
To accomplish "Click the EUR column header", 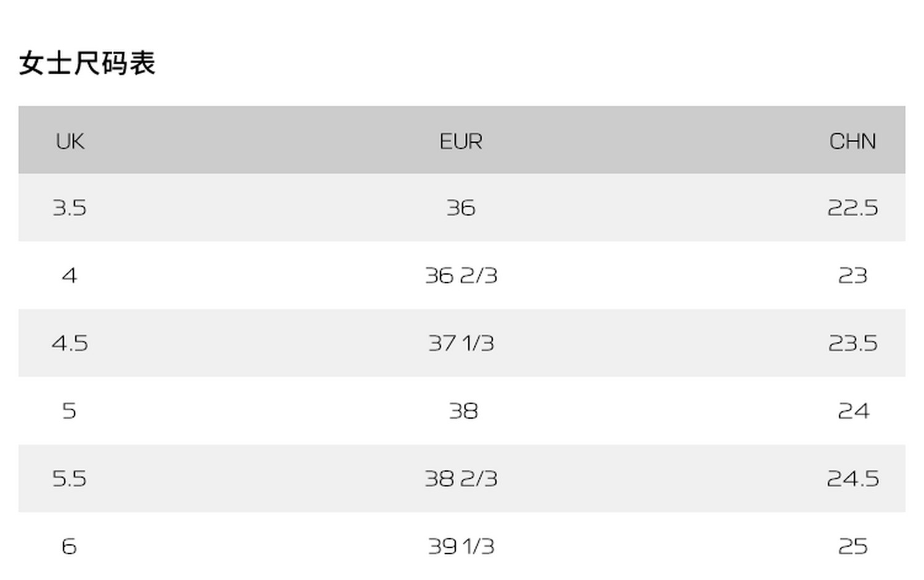I will pyautogui.click(x=461, y=142).
